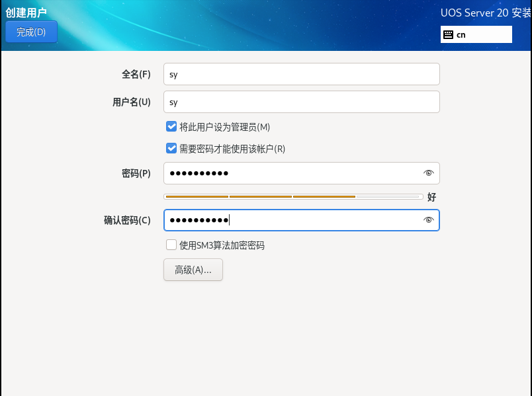Click the 全名(F) label
Screen dimensions: 532x396
(136, 74)
